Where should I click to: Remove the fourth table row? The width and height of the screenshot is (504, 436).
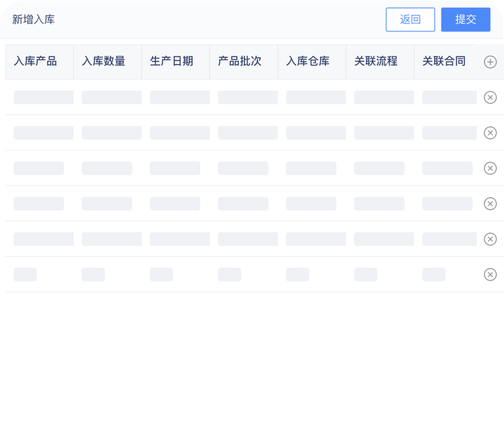pos(490,204)
